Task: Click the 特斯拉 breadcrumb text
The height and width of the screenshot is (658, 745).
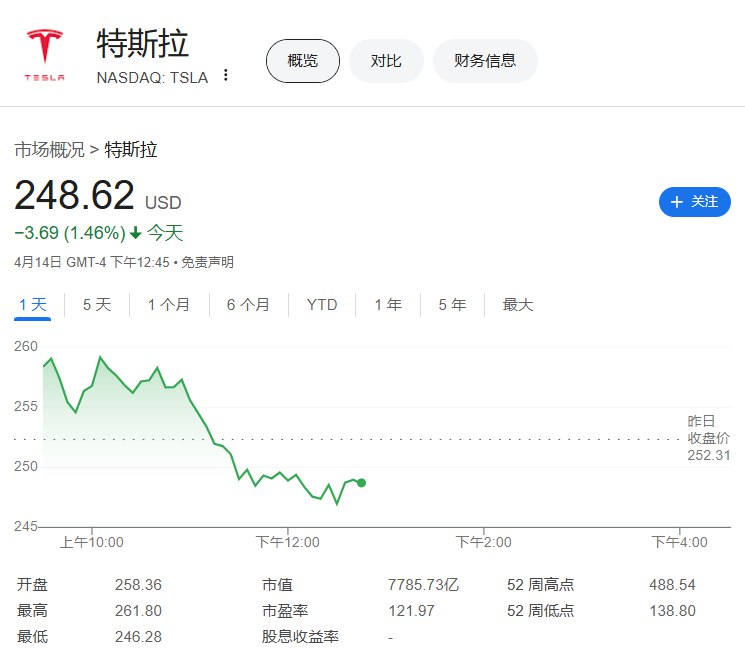Action: point(131,150)
